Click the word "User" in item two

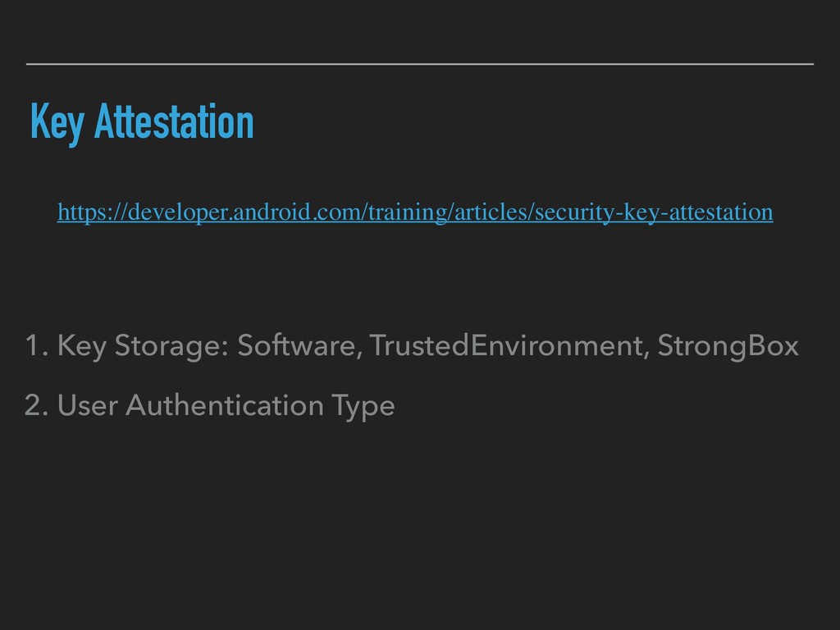(x=84, y=405)
